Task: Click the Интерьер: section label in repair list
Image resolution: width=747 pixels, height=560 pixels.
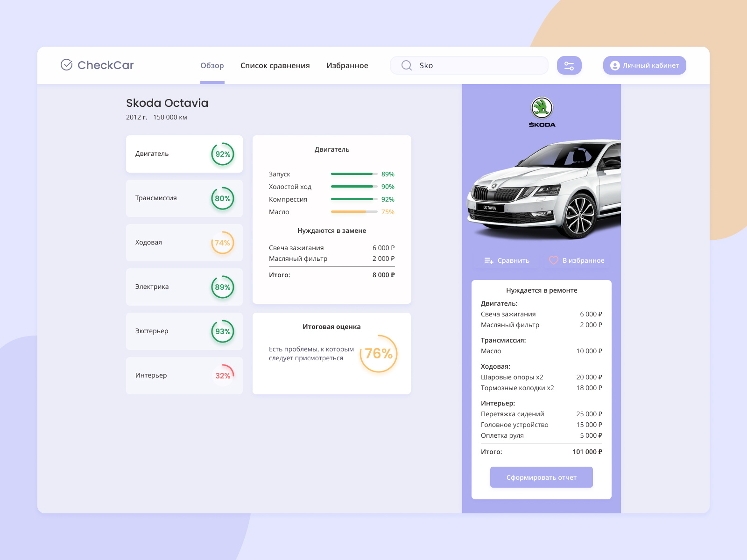Action: pos(498,403)
